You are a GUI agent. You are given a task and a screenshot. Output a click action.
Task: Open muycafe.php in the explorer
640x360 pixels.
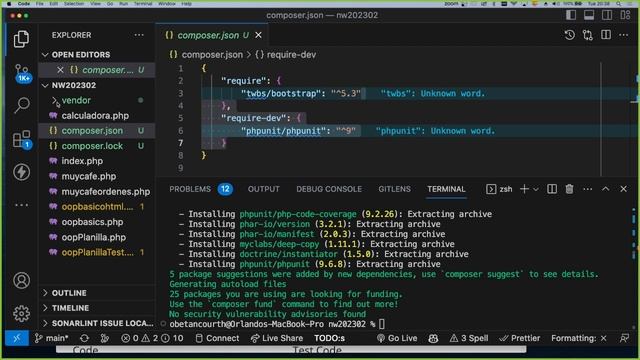click(89, 176)
